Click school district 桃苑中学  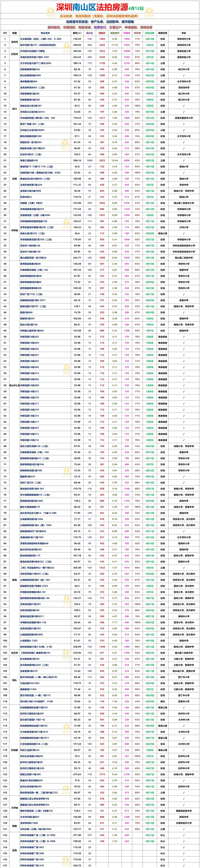(184, 817)
